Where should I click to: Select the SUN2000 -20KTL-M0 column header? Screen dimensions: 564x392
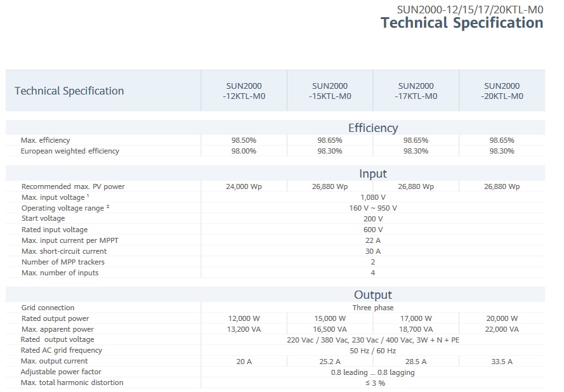502,91
